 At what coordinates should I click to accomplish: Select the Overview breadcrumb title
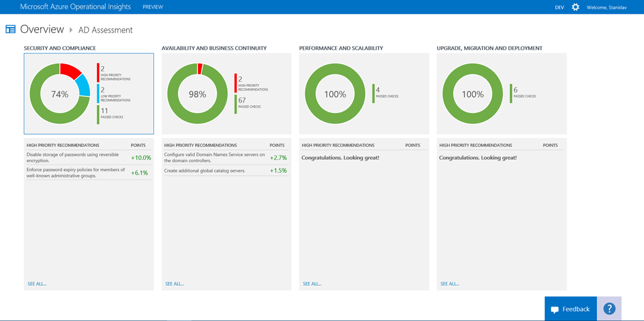42,29
